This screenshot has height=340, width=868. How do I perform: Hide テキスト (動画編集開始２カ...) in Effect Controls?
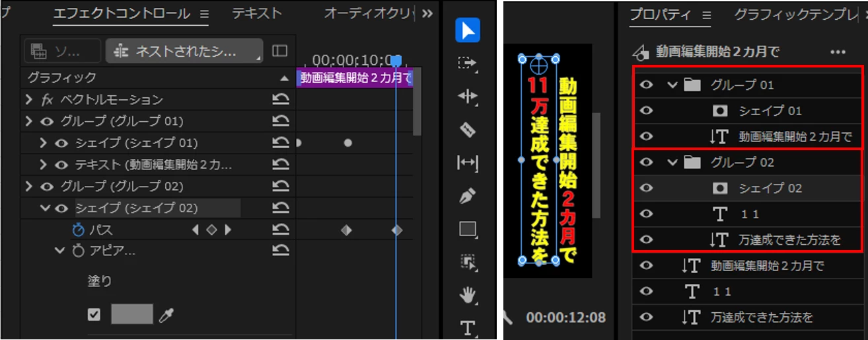(x=61, y=165)
